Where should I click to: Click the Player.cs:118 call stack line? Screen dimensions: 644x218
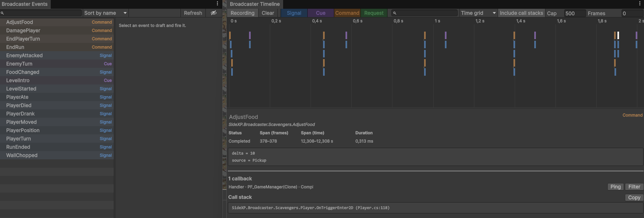pos(311,208)
